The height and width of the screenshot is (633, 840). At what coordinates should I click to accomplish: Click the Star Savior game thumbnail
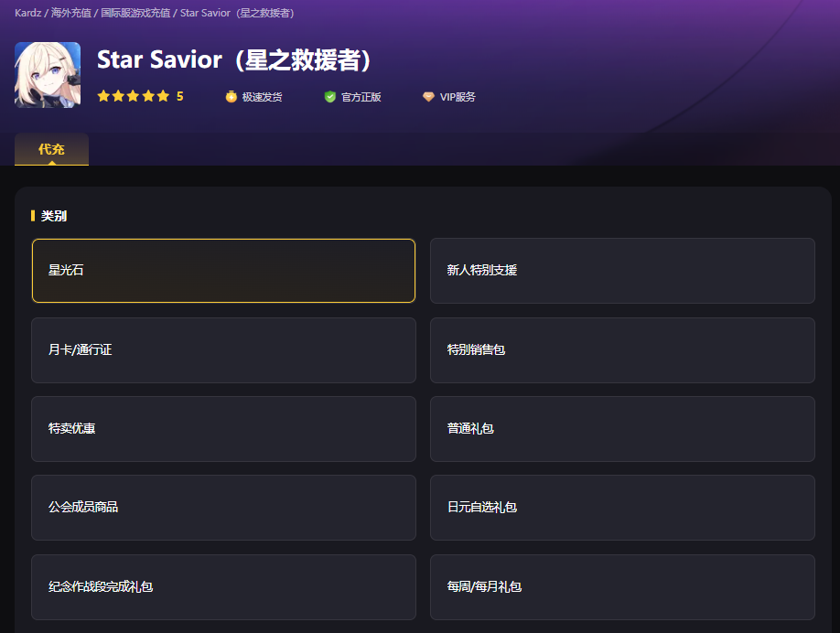[48, 75]
